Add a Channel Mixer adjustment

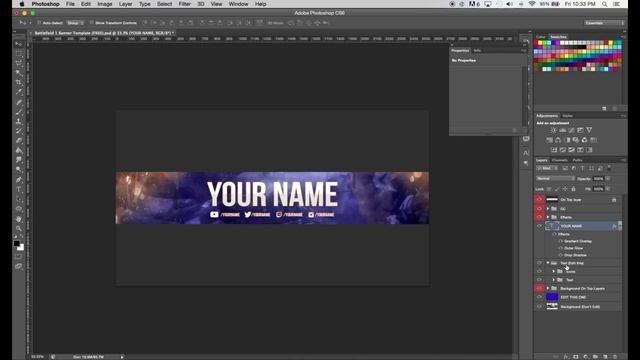coord(584,140)
